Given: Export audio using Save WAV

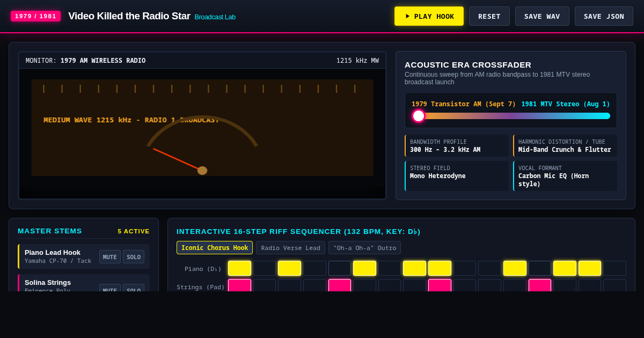Looking at the screenshot, I should (542, 16).
